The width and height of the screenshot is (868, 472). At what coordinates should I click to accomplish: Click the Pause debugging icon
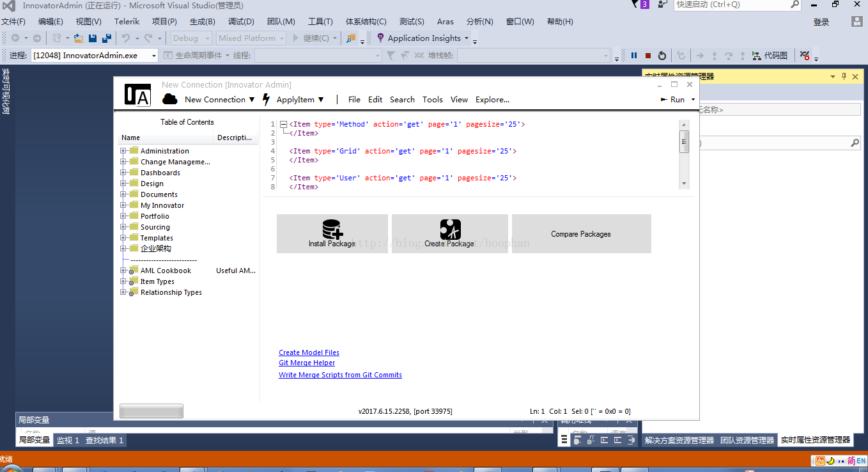[634, 56]
